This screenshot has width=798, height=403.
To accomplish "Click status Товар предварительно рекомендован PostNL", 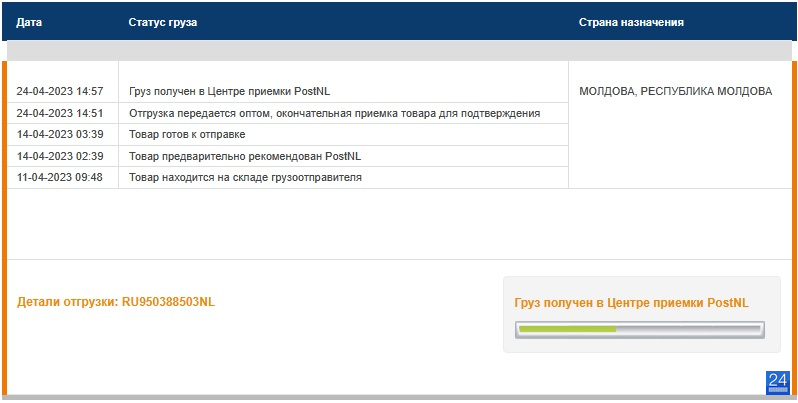I will [x=245, y=156].
